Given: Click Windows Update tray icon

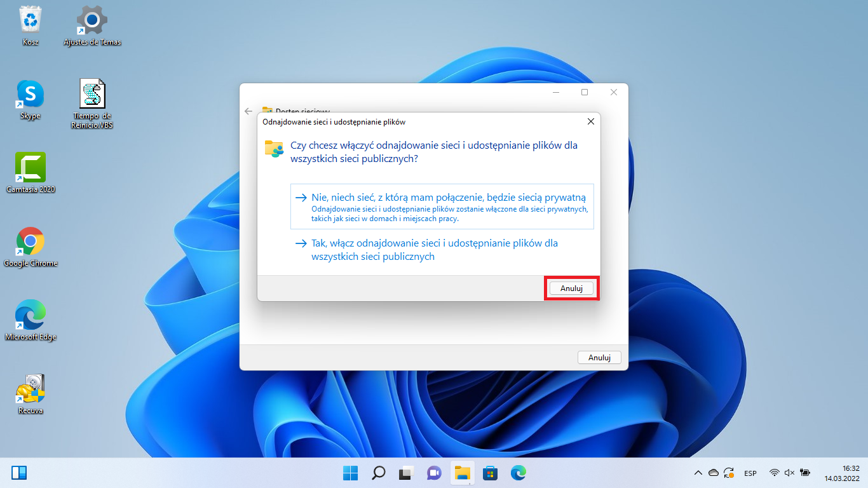Looking at the screenshot, I should point(729,473).
